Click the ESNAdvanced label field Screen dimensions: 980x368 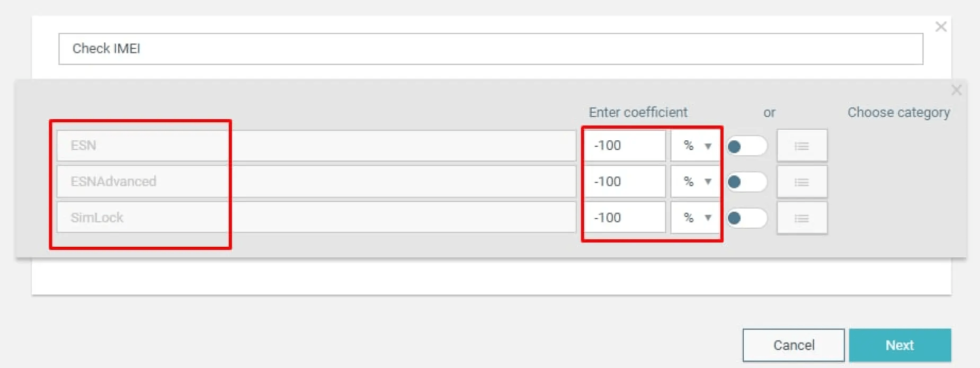tap(316, 182)
